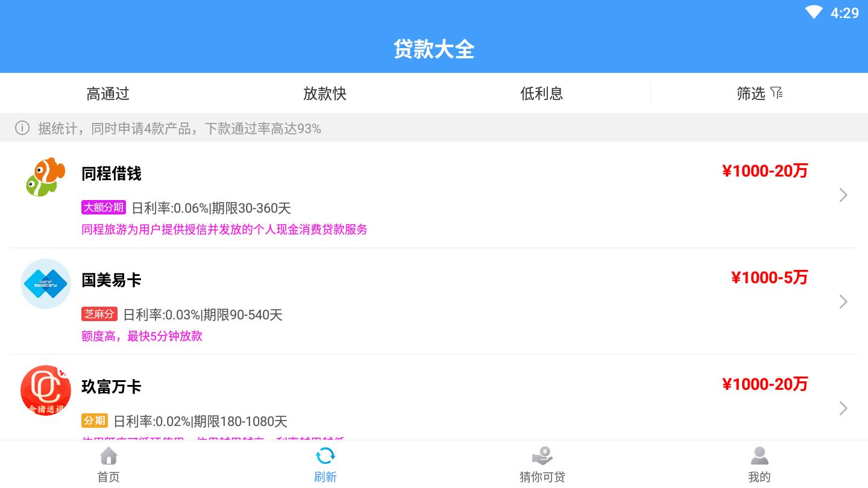Click the 国美易卡 product name
Screen dimensions: 868x488
click(112, 280)
